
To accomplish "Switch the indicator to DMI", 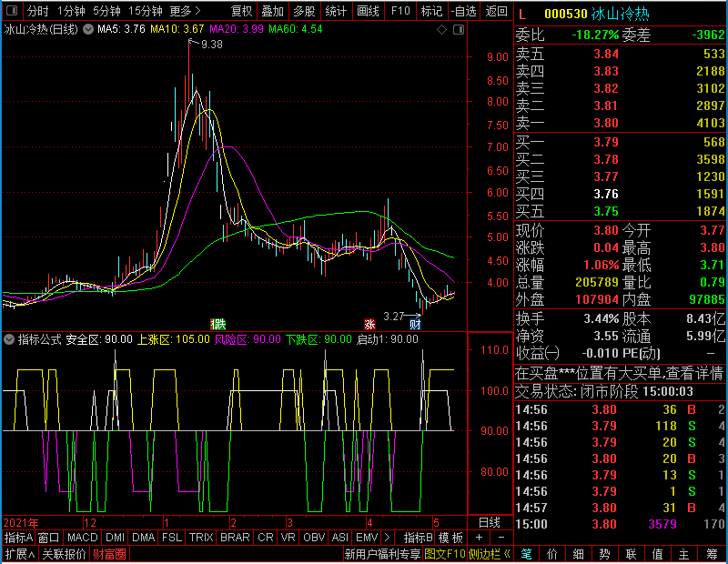I will (115, 538).
